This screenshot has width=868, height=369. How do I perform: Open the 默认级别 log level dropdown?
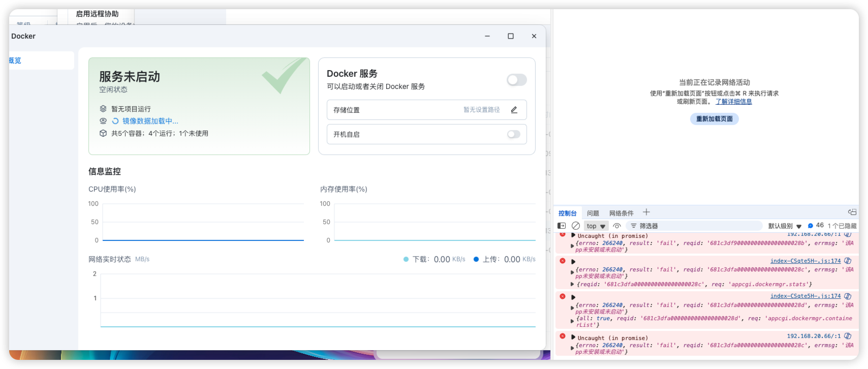(x=785, y=226)
